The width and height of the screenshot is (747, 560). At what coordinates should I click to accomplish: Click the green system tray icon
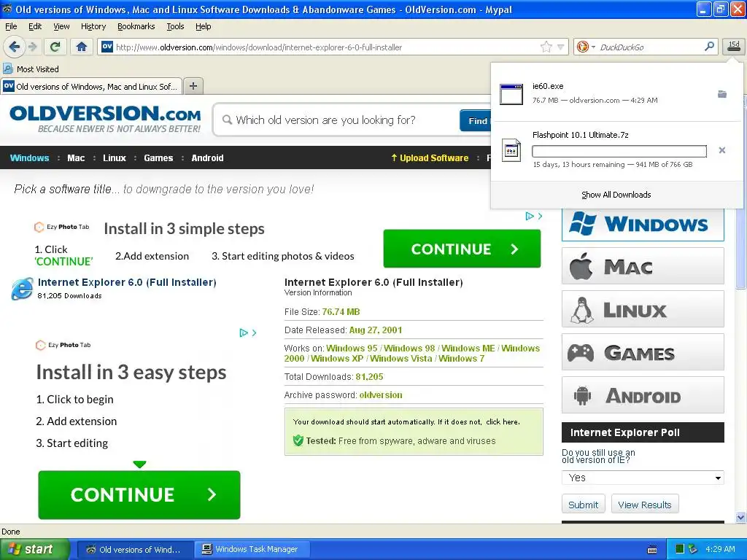coord(680,549)
